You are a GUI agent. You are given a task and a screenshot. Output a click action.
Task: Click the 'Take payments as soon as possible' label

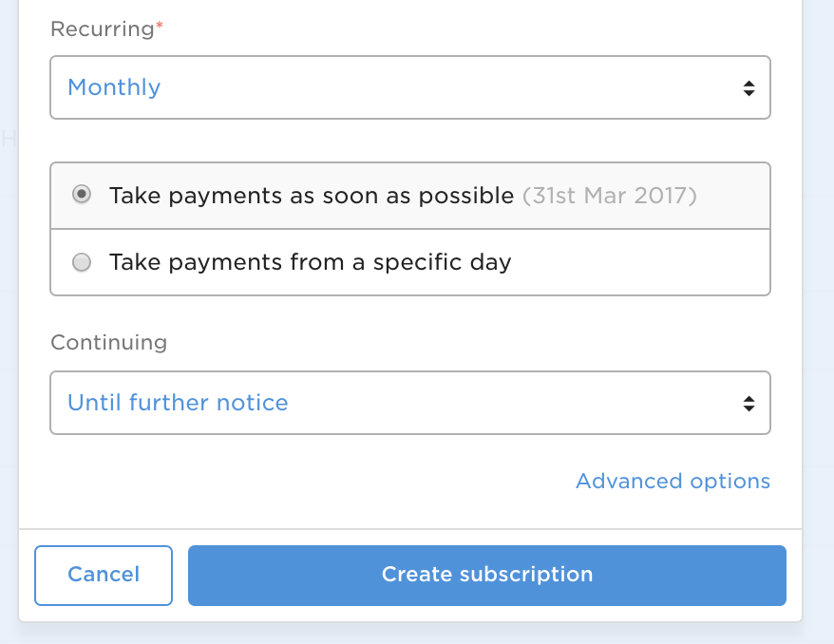[x=312, y=196]
